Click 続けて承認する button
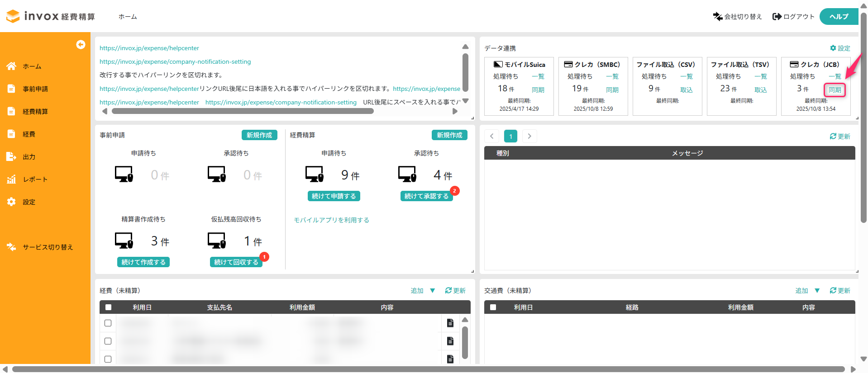Image resolution: width=868 pixels, height=373 pixels. (426, 196)
